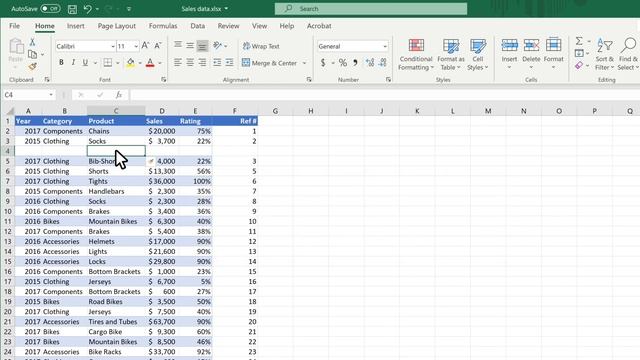The width and height of the screenshot is (640, 360).
Task: Increase font size with larger A icon
Action: pos(145,46)
